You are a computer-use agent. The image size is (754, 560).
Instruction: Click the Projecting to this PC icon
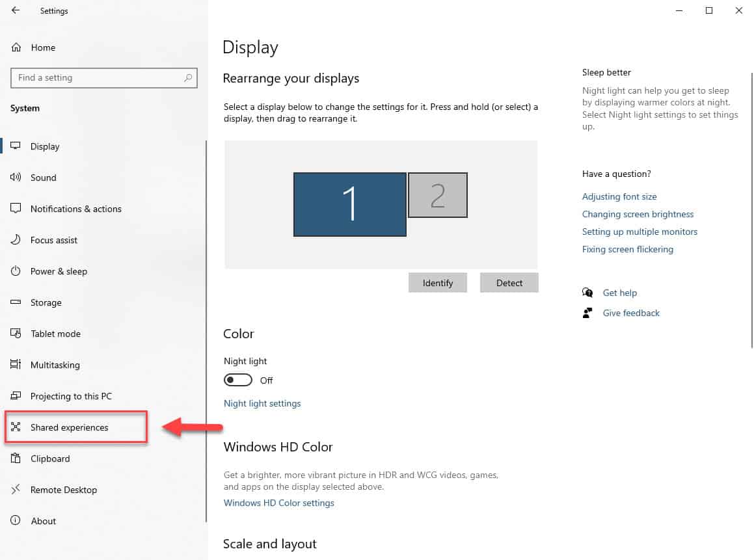16,395
